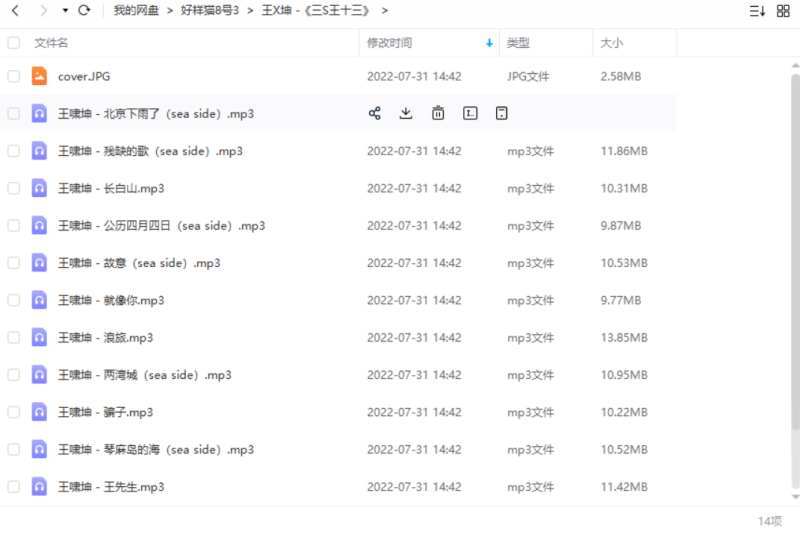800x534 pixels.
Task: Check the box for cover.JPG
Action: 14,76
